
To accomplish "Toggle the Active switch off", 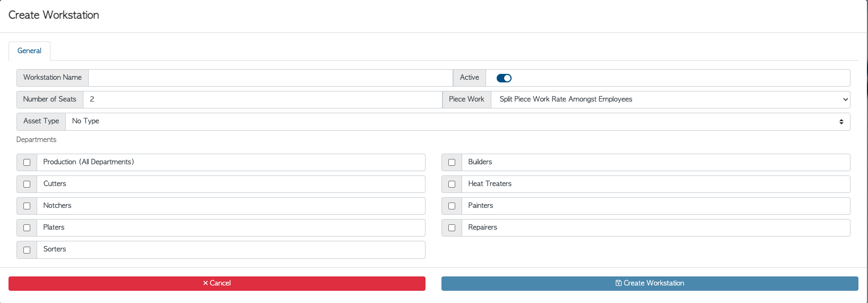I will point(504,78).
